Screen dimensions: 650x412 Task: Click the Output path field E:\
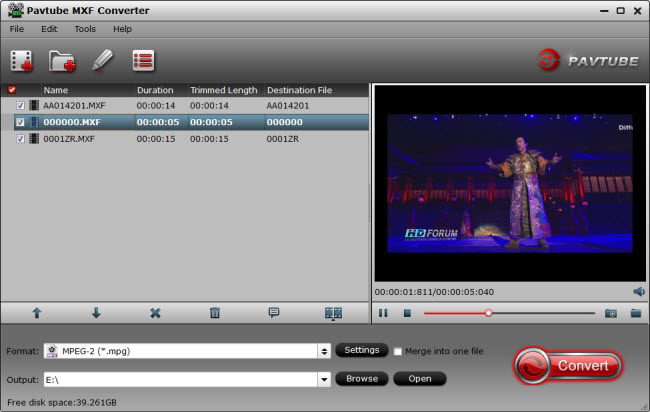coord(181,379)
